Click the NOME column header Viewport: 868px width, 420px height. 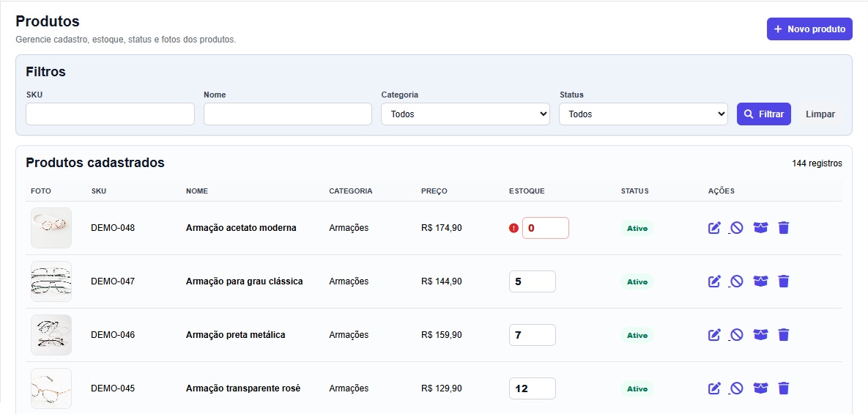197,191
